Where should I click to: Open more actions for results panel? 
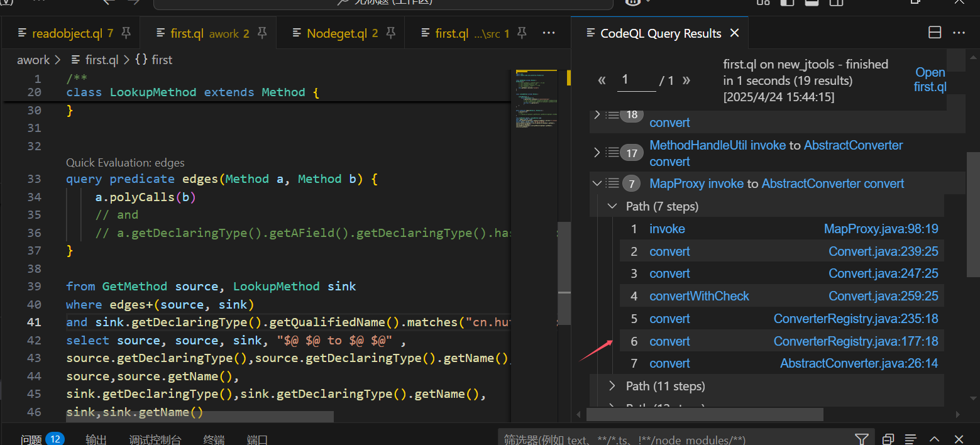tap(959, 33)
